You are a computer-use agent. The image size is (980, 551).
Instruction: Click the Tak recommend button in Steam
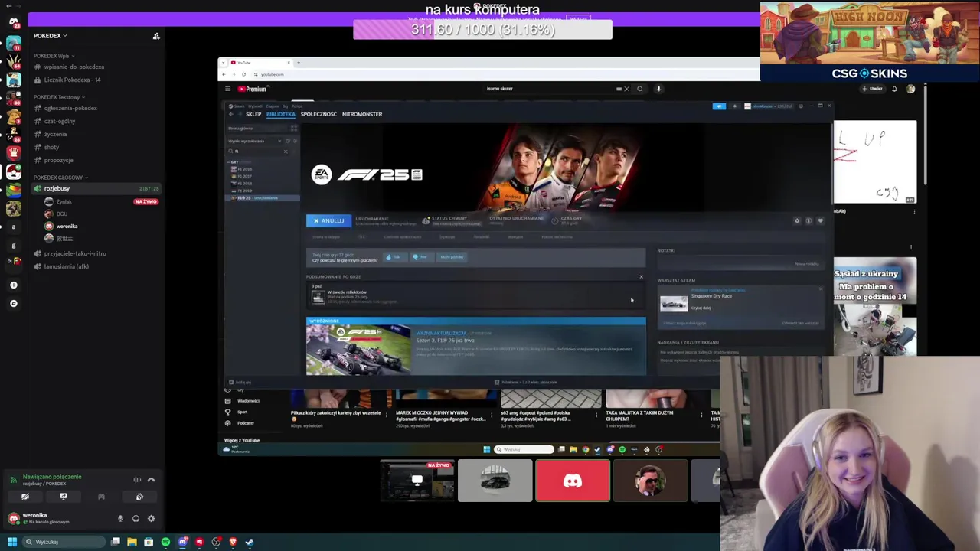[394, 257]
